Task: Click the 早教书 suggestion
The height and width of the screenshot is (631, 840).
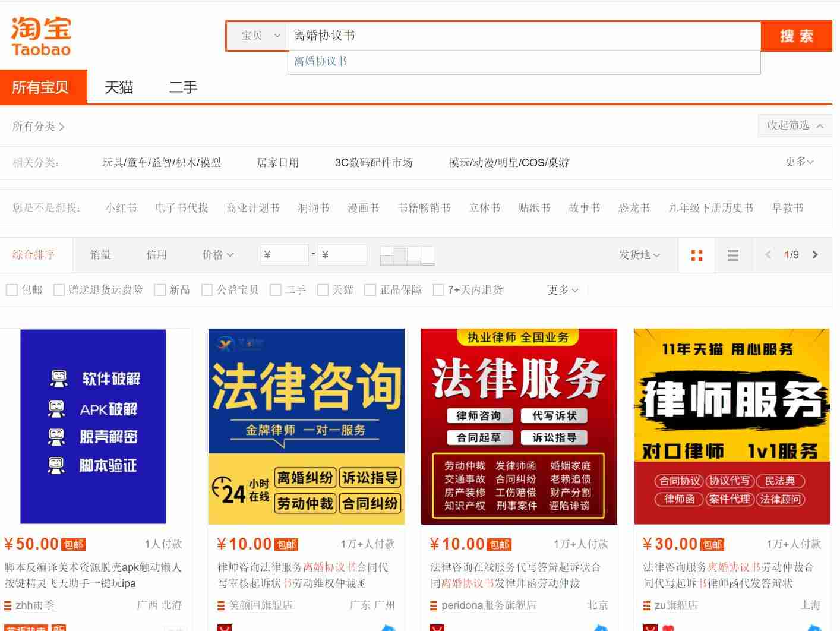Action: click(x=788, y=208)
